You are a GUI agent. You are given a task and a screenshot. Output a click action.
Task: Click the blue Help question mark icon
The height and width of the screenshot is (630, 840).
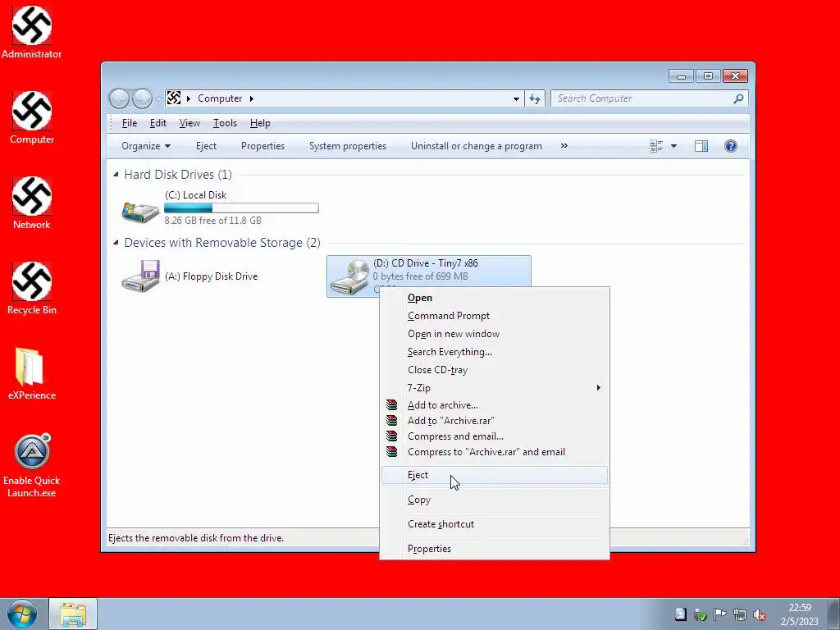click(731, 146)
